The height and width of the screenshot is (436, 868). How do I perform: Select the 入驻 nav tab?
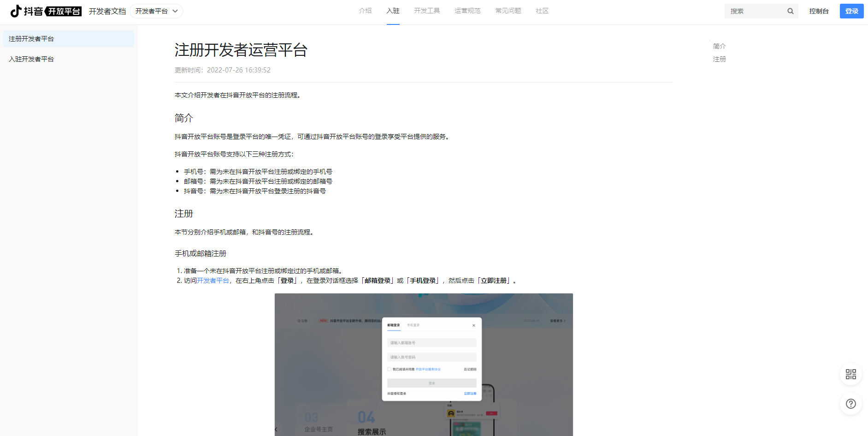pos(393,11)
